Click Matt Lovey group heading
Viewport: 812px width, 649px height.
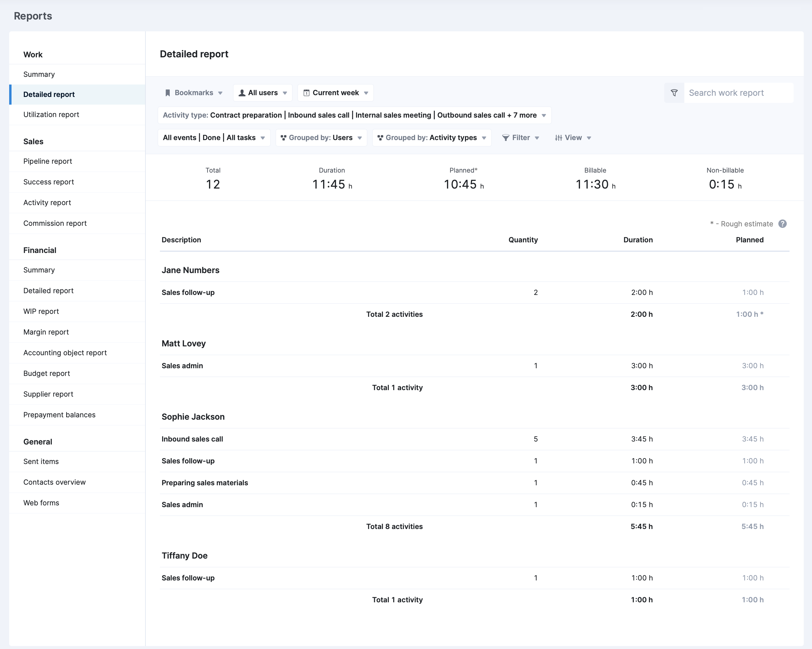tap(184, 343)
